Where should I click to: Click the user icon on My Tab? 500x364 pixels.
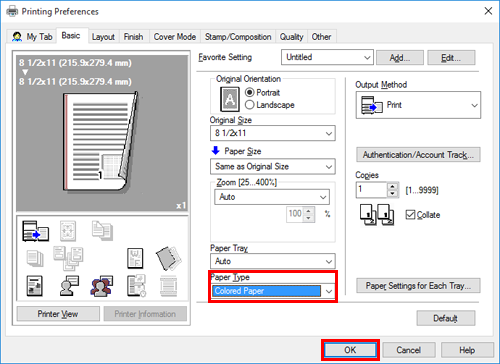(17, 37)
